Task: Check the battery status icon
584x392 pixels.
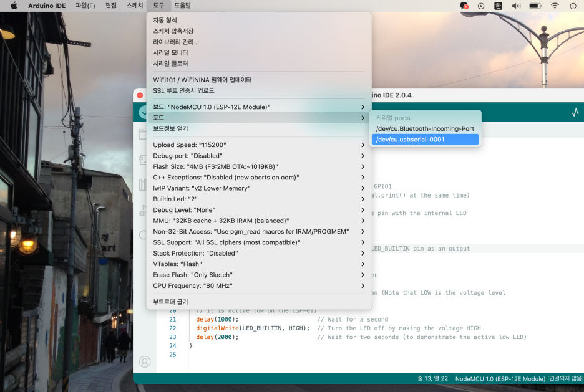Action: click(535, 6)
